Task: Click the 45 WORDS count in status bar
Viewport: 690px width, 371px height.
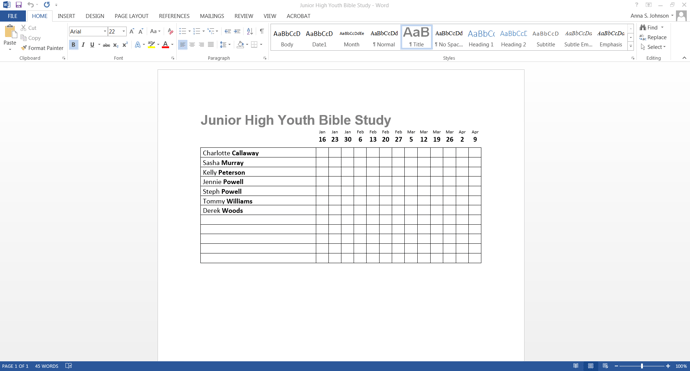Action: (x=46, y=366)
